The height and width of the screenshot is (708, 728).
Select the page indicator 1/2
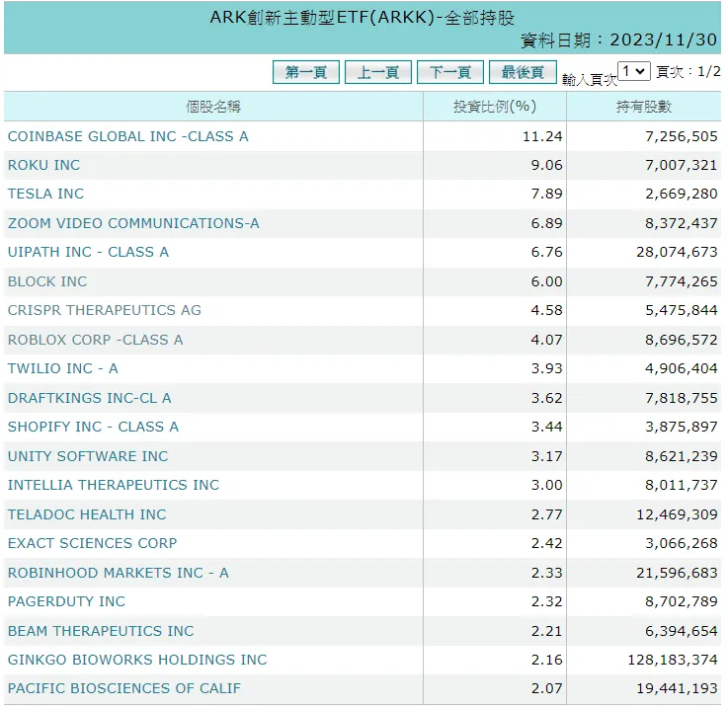pos(708,71)
